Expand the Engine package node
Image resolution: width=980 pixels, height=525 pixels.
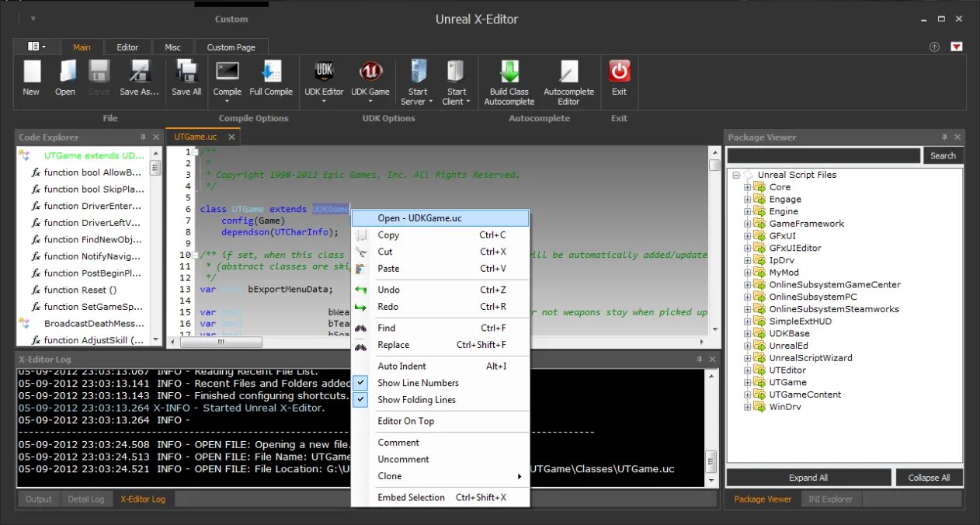tap(748, 211)
